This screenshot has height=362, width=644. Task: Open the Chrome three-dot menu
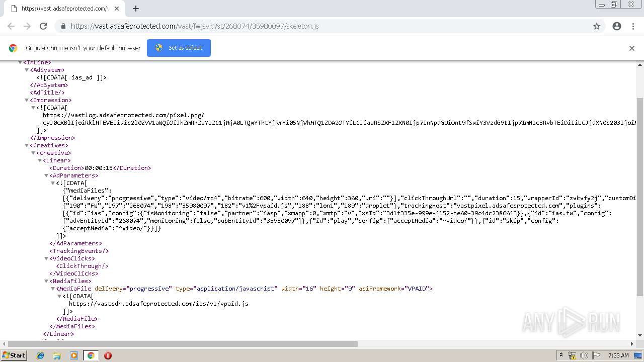pyautogui.click(x=633, y=26)
